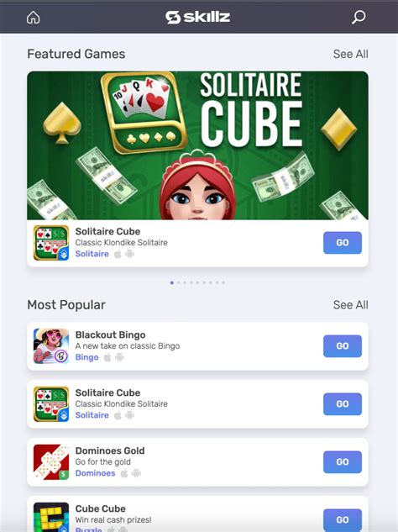Open Dominoes Gold game icon
The width and height of the screenshot is (398, 532).
[51, 462]
